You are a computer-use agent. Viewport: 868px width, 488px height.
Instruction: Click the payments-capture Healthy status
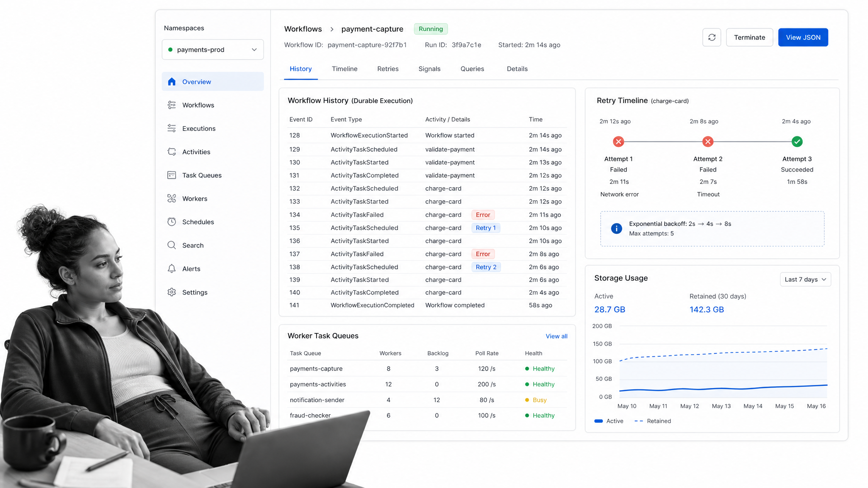(x=540, y=369)
